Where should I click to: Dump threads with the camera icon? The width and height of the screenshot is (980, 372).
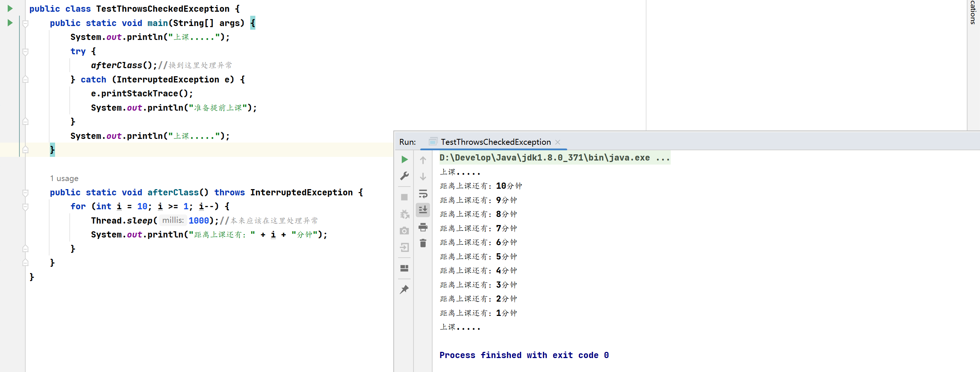point(404,231)
